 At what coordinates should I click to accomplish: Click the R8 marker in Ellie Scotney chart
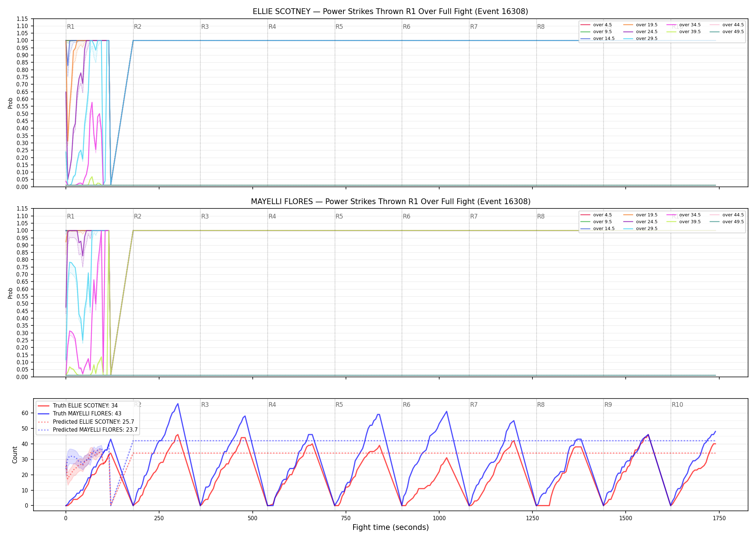(541, 27)
